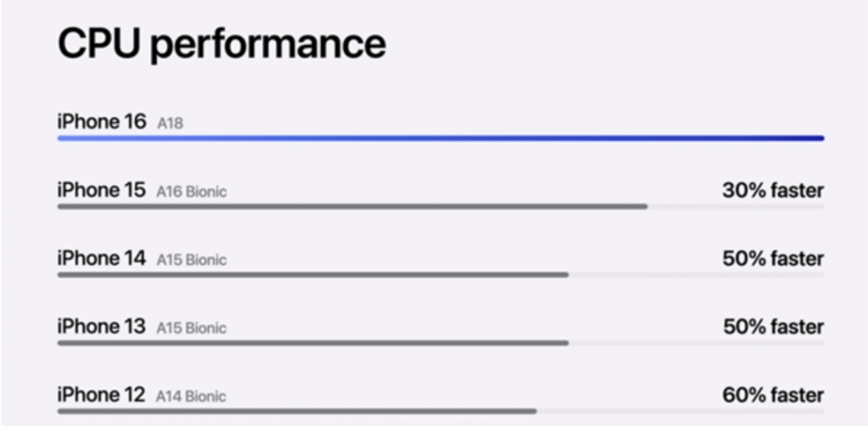868x426 pixels.
Task: Select the iPhone 16 label
Action: point(102,122)
